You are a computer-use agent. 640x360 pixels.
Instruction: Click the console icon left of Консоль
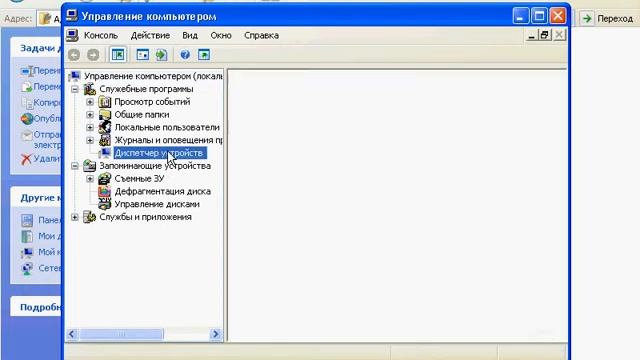tap(72, 36)
